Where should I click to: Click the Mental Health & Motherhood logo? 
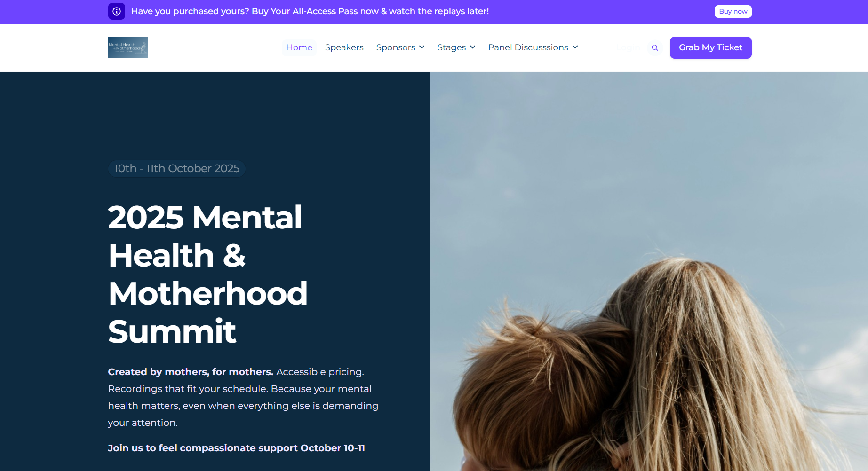pyautogui.click(x=128, y=47)
